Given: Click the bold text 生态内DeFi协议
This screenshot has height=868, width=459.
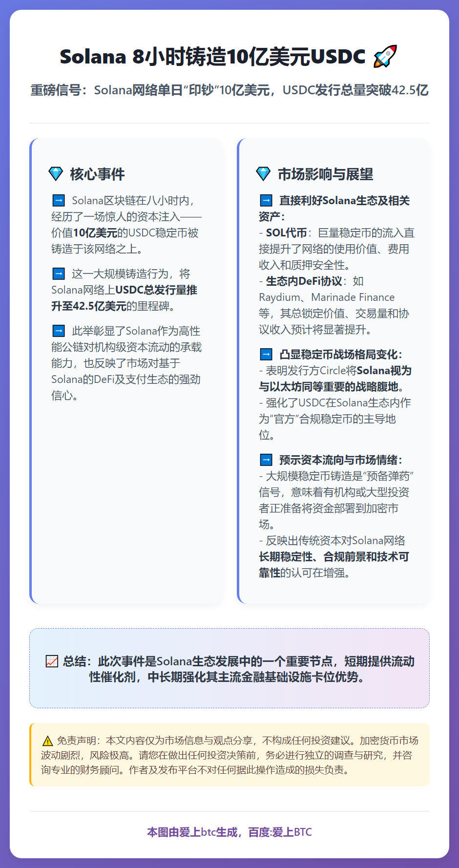Looking at the screenshot, I should 304,281.
